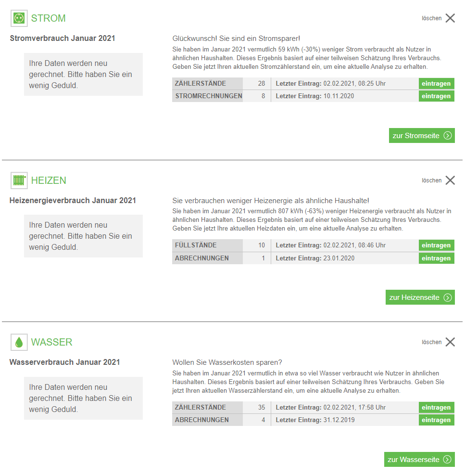Remove the Wasser section with X icon
Screen dimensions: 465x476
450,342
